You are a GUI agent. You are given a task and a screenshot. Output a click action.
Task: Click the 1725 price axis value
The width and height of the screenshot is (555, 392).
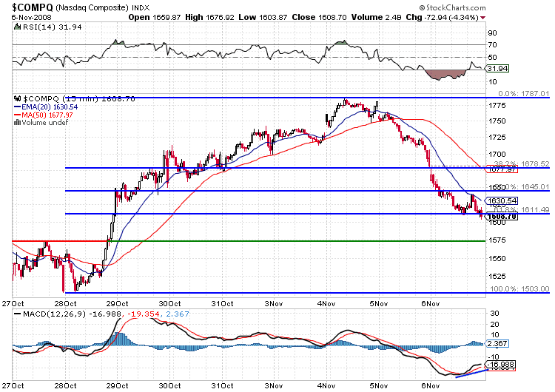(x=497, y=137)
